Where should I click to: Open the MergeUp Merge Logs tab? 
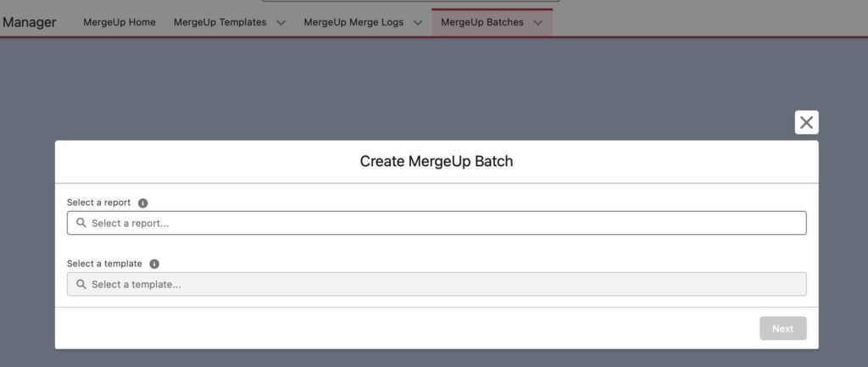point(353,23)
